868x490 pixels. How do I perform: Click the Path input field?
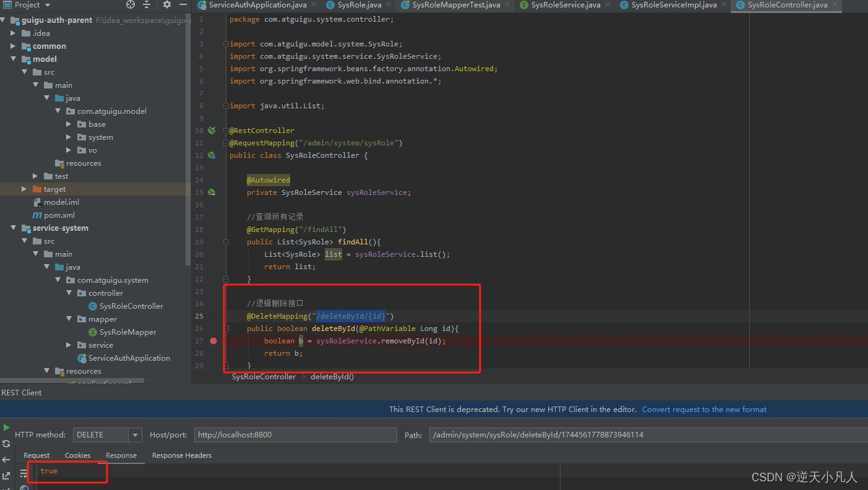pos(648,435)
